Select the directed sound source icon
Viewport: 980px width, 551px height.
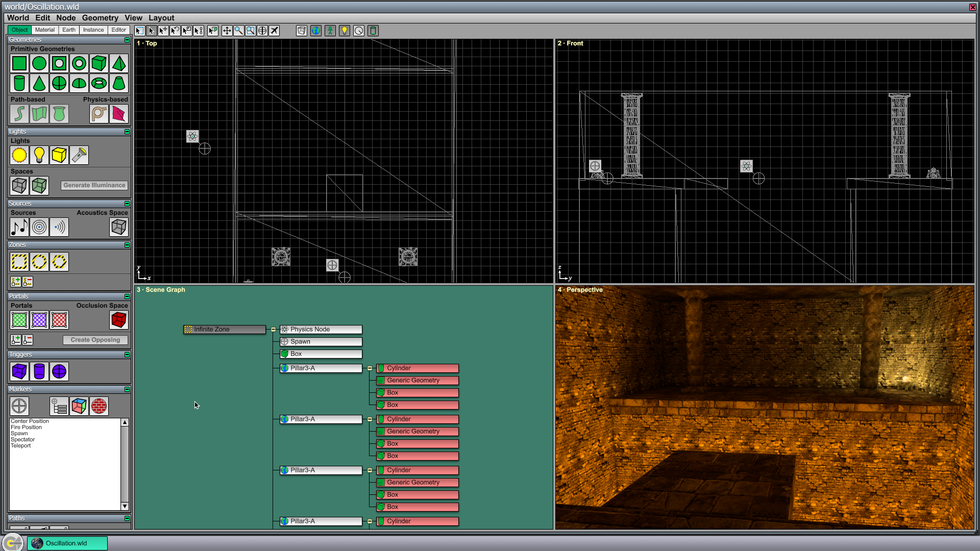pyautogui.click(x=59, y=227)
